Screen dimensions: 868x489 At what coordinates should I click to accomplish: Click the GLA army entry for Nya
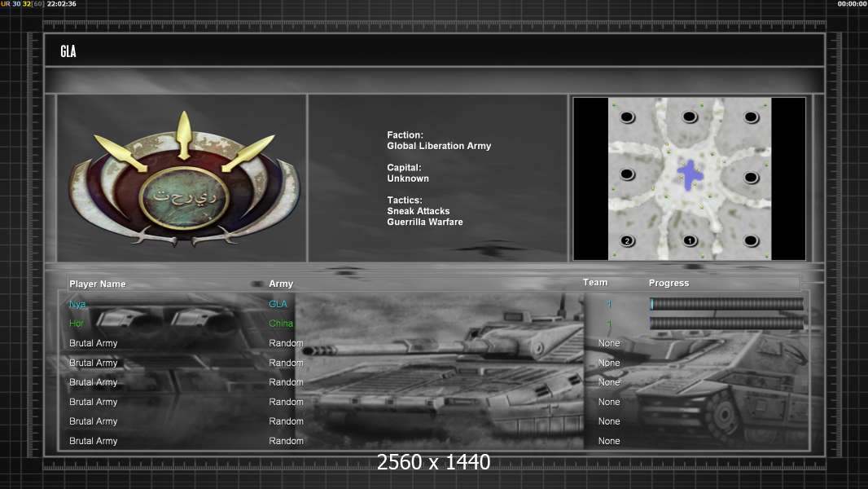click(278, 304)
